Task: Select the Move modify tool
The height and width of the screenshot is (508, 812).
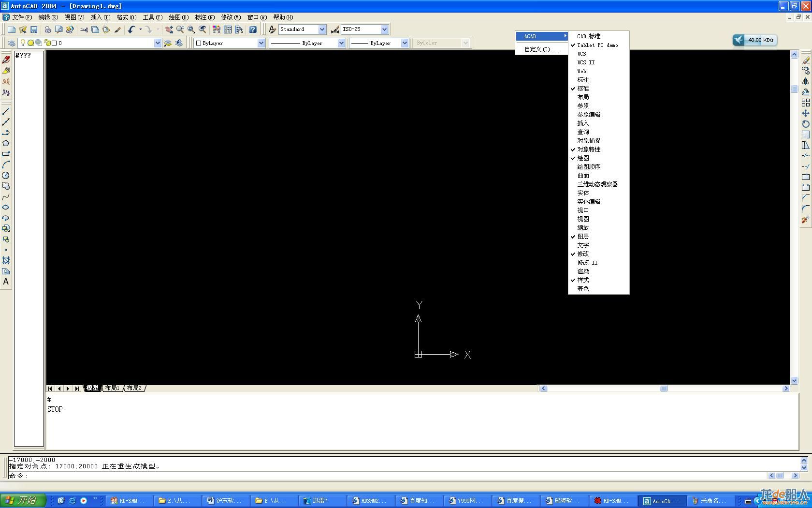Action: click(x=805, y=113)
